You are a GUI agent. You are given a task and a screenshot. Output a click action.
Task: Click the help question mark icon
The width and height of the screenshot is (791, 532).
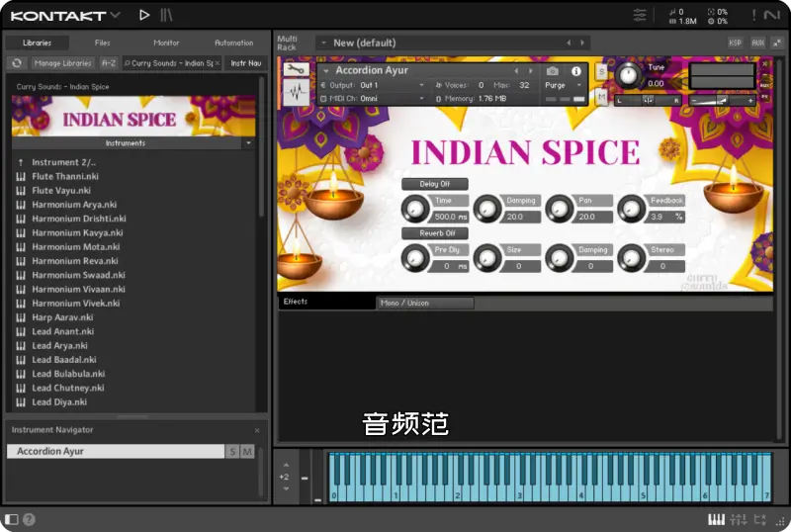click(x=29, y=519)
